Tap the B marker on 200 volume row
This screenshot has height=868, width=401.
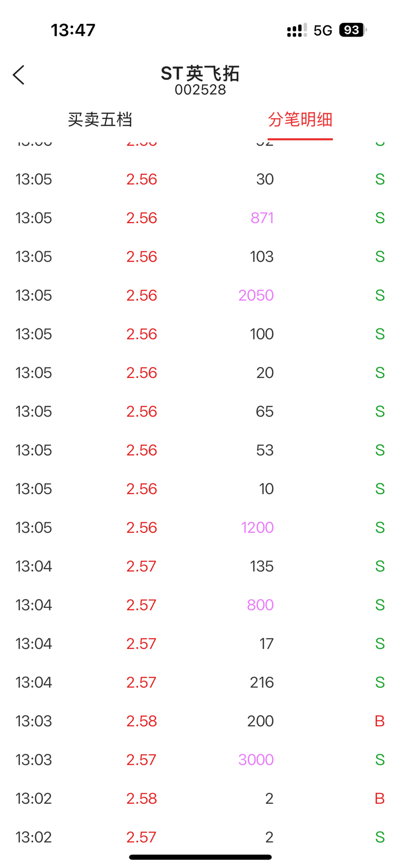[380, 721]
